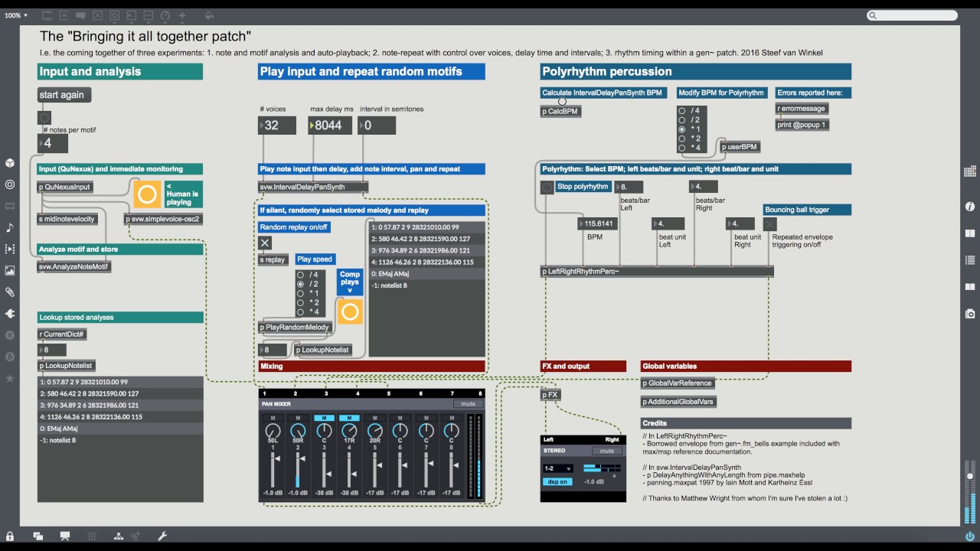Mute channel 6 in the pan mixer
980x551 pixels.
click(x=400, y=418)
